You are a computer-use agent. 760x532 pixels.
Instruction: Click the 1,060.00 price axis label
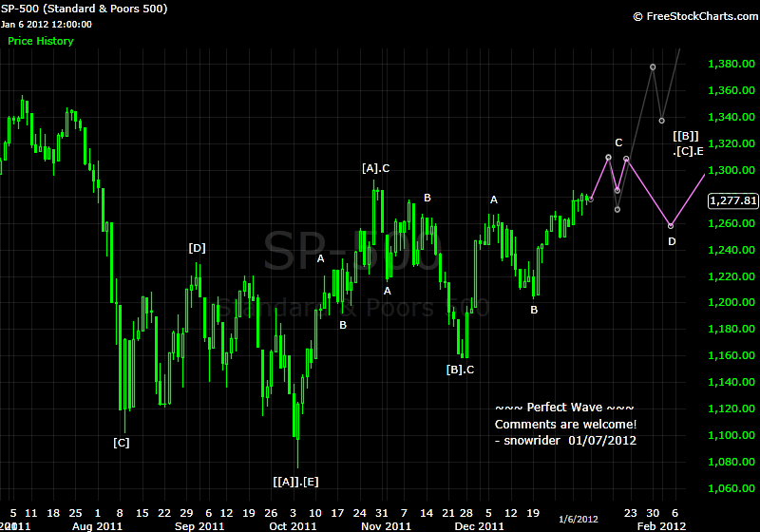(x=731, y=489)
